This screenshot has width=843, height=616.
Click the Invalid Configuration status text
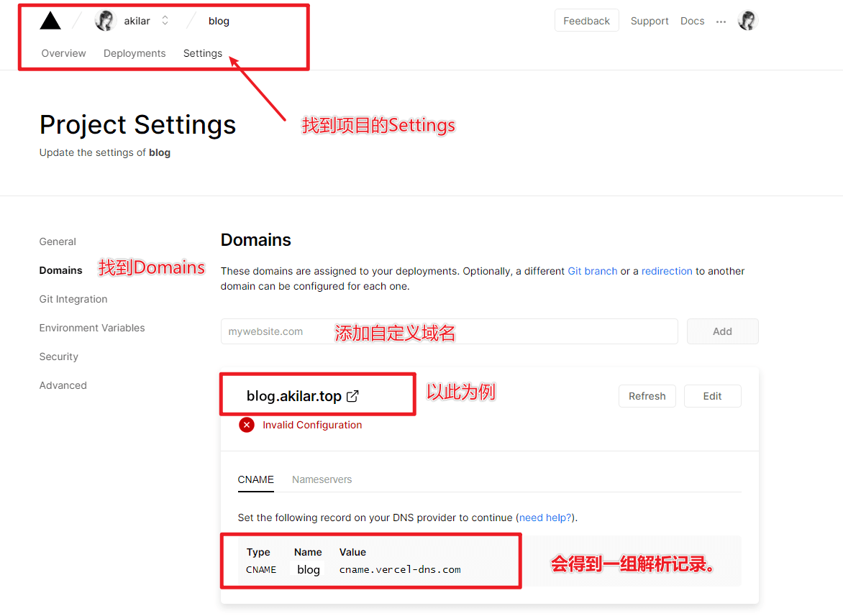[312, 425]
